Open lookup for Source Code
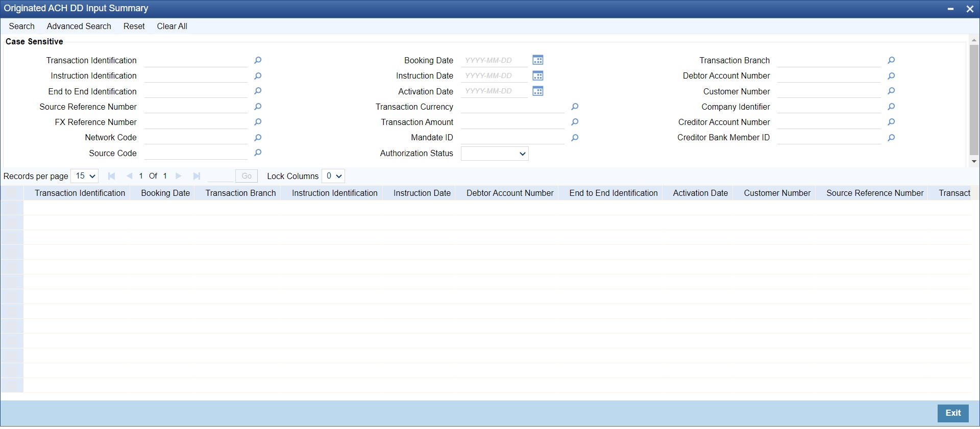The width and height of the screenshot is (980, 429). coord(258,153)
